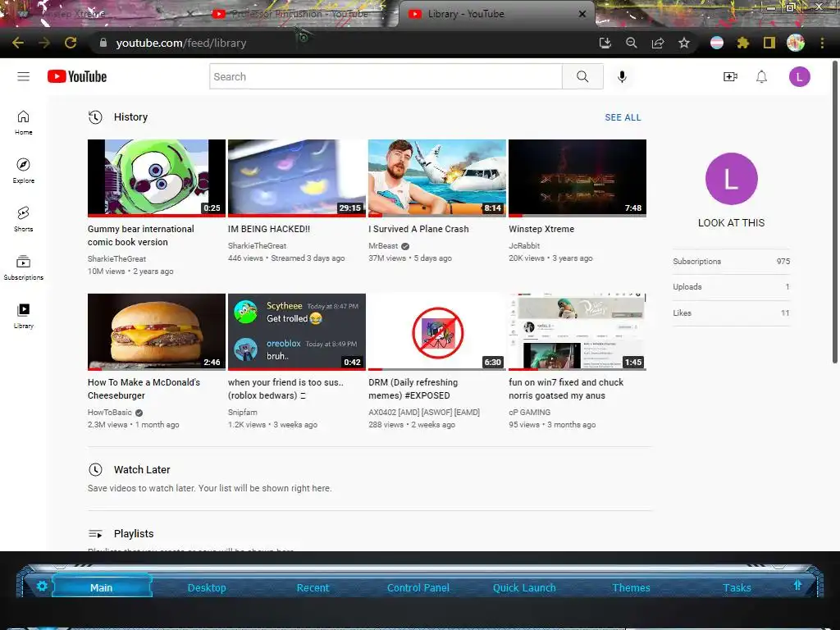Open IM BEING HACKED video thumbnail
Image resolution: width=840 pixels, height=630 pixels.
[297, 178]
